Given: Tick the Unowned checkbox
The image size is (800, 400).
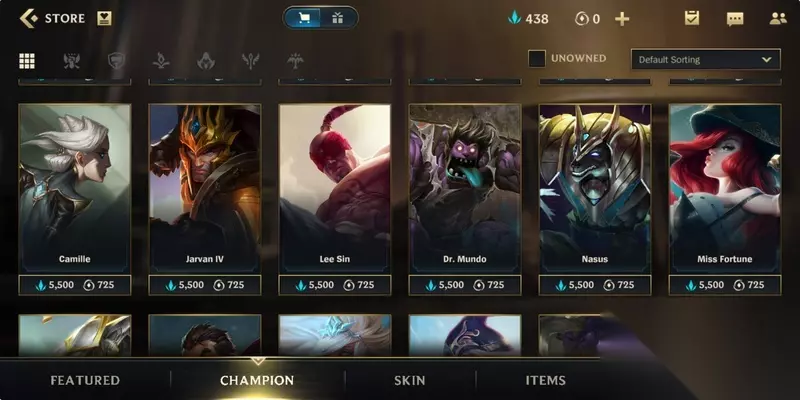Looking at the screenshot, I should (x=537, y=59).
